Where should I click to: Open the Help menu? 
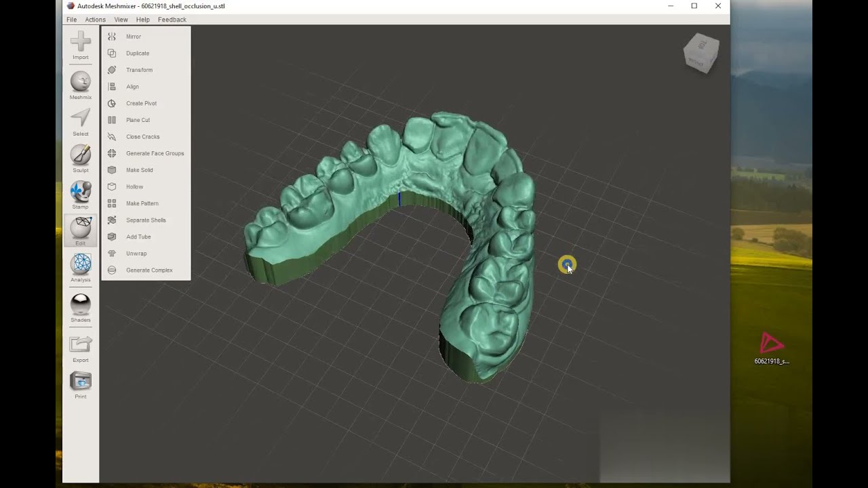tap(142, 20)
